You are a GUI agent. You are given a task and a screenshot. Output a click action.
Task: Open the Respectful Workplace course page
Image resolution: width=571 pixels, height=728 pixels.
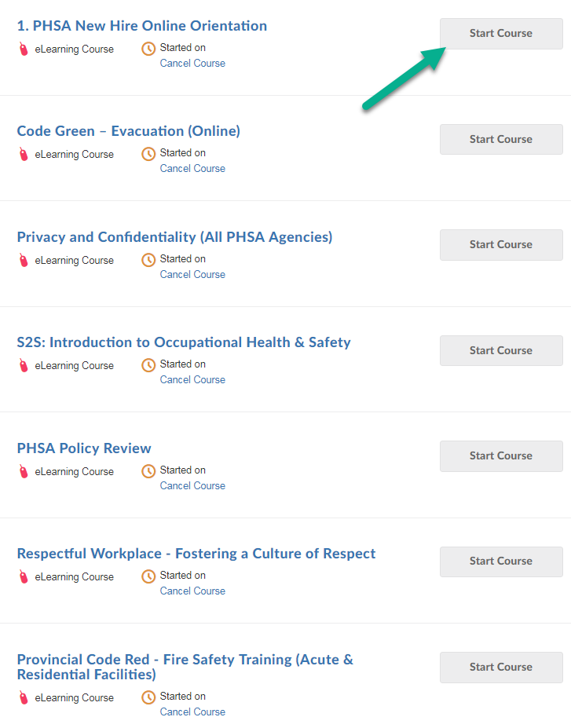tap(196, 554)
